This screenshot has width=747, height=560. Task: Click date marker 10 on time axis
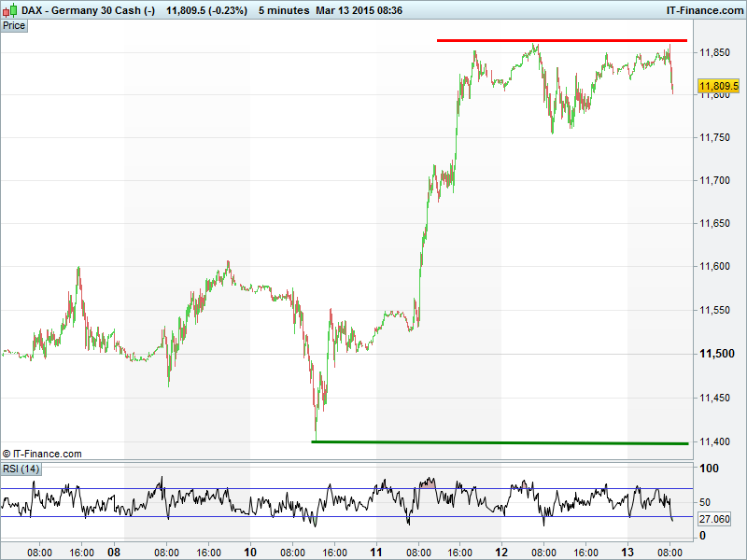(249, 551)
